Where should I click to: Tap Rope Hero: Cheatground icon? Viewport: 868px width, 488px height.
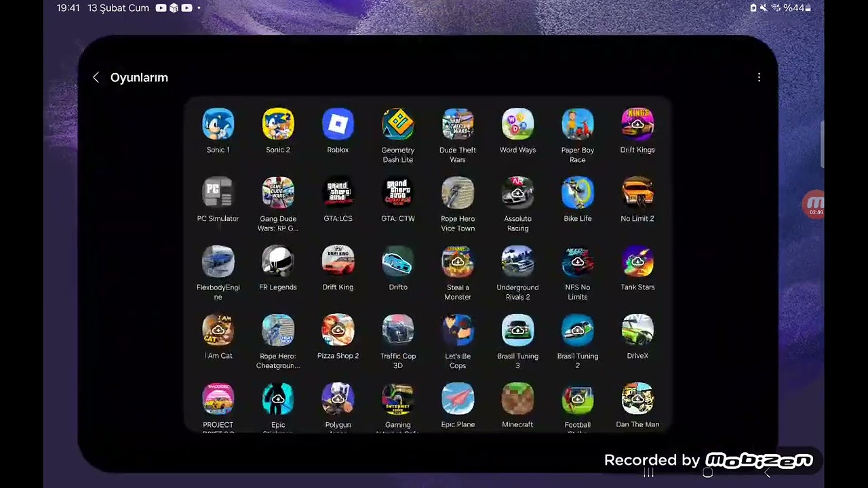point(278,330)
